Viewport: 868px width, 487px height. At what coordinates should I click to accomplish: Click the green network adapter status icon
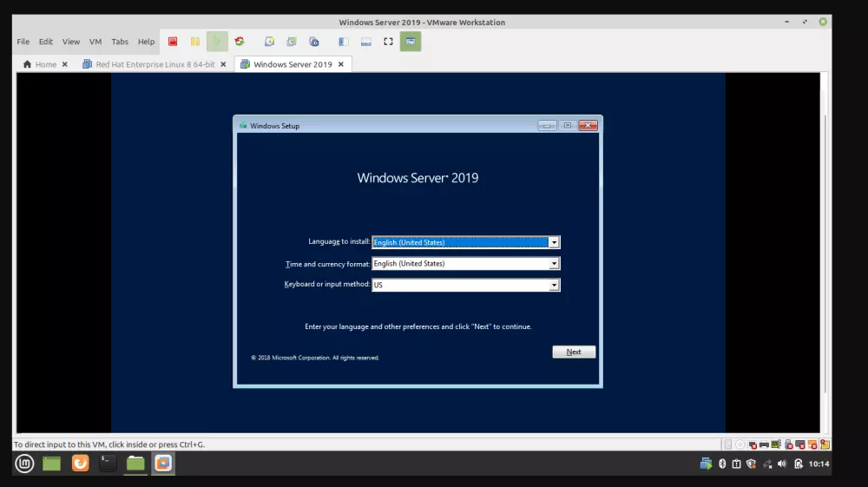(x=776, y=444)
